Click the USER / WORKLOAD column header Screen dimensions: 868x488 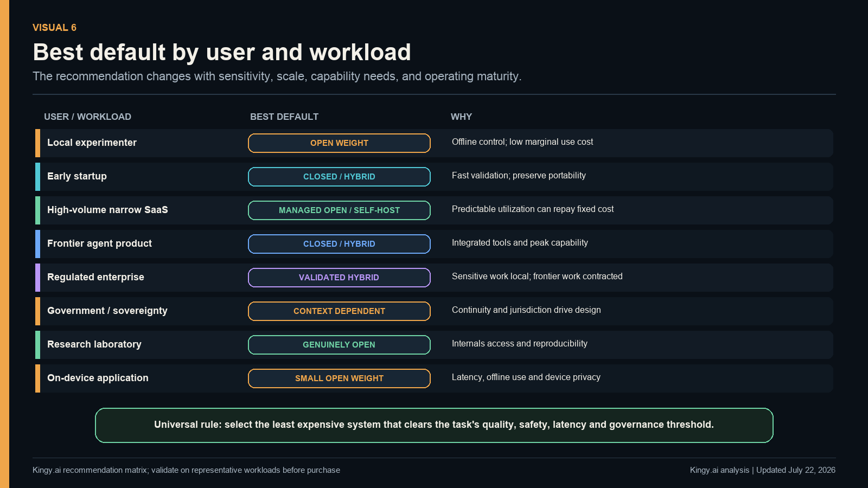tap(87, 117)
